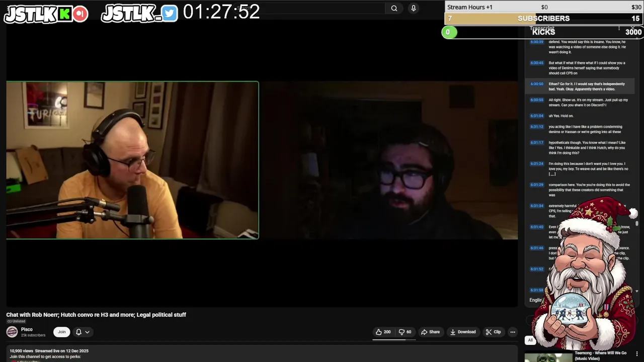
Task: Open the Pisco channel name link
Action: pyautogui.click(x=27, y=329)
